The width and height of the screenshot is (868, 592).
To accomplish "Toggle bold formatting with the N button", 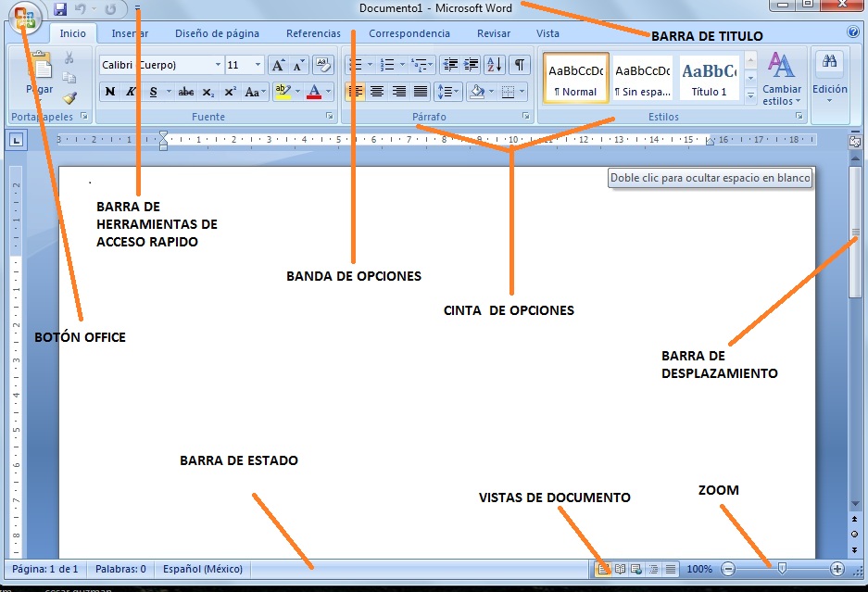I will click(x=110, y=92).
